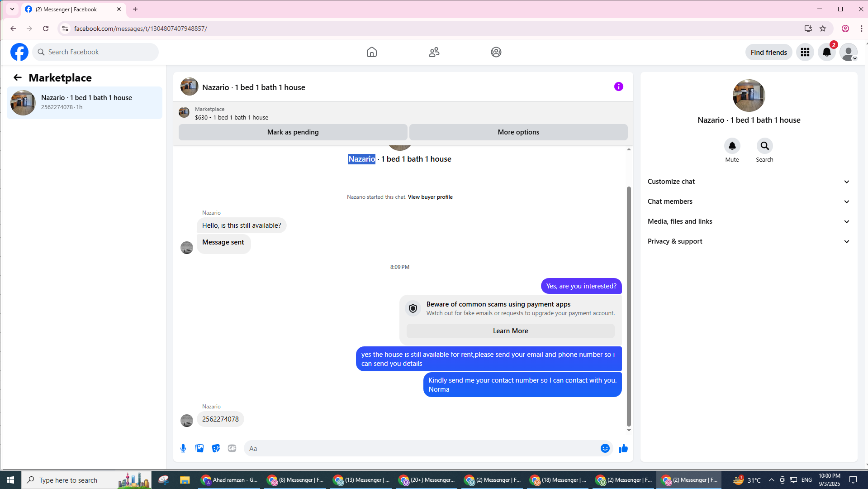Send a thumbs-up like

point(623,448)
